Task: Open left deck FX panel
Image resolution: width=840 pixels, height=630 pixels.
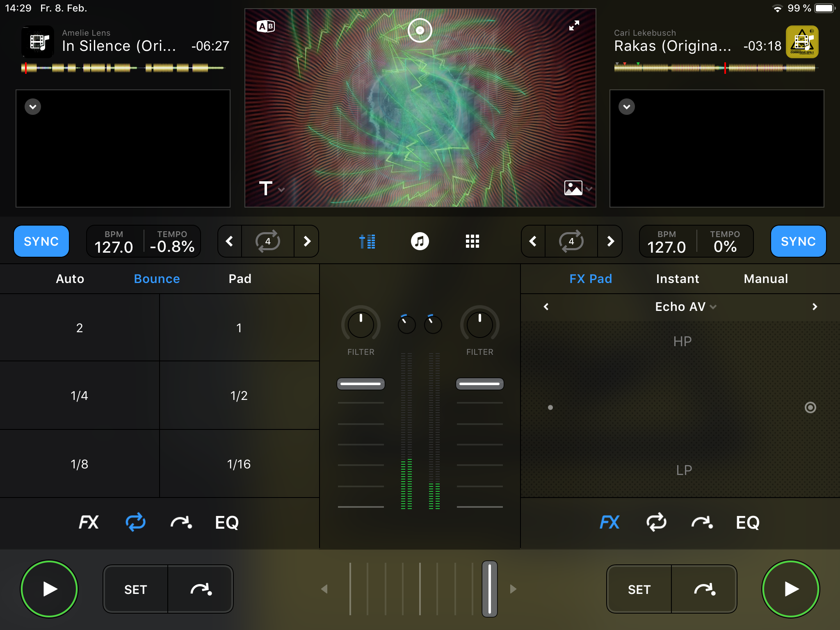Action: click(x=89, y=522)
